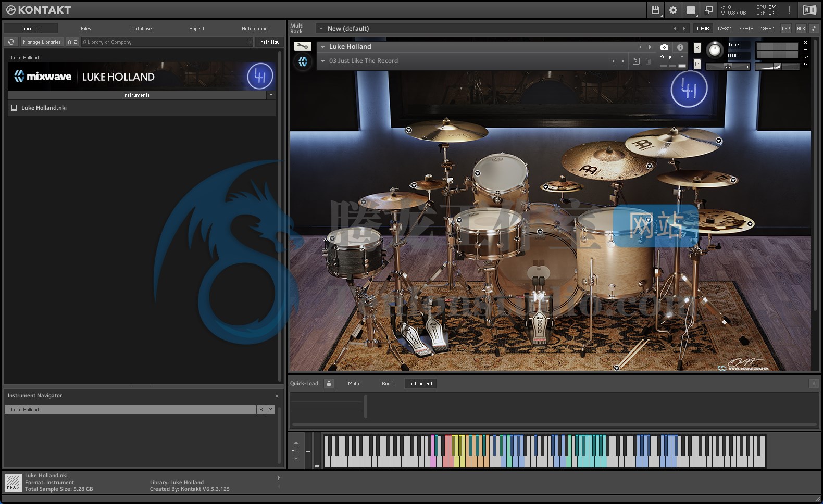The image size is (823, 504).
Task: Toggle the minimized view icon
Action: (x=708, y=10)
